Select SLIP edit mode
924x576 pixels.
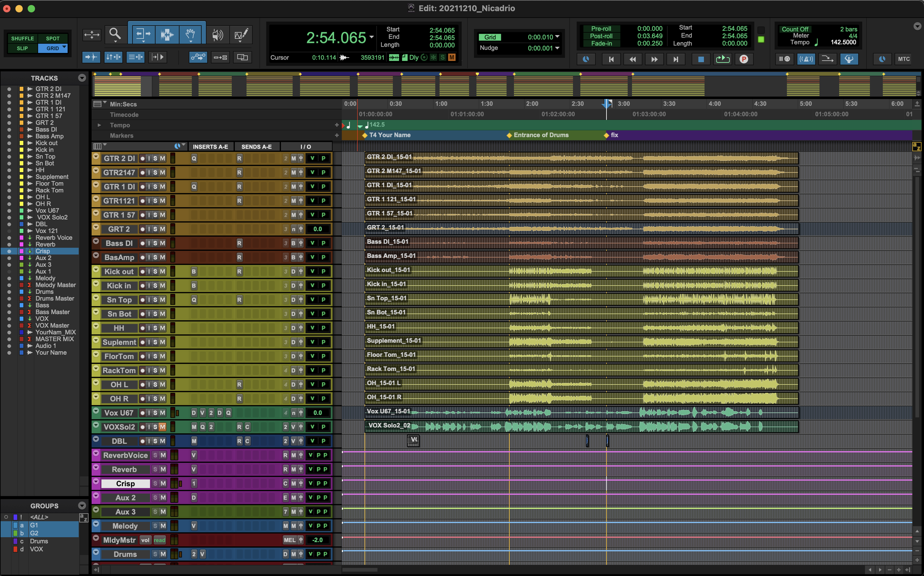pos(23,48)
